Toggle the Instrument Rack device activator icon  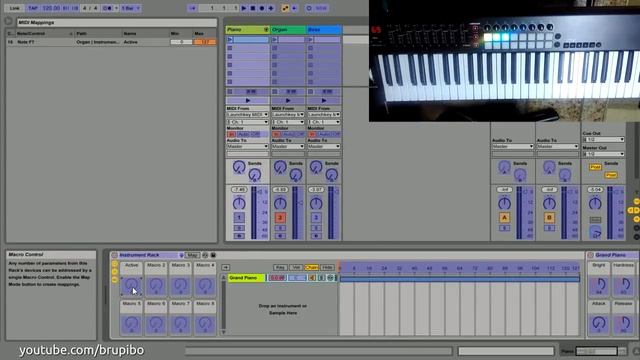point(115,255)
